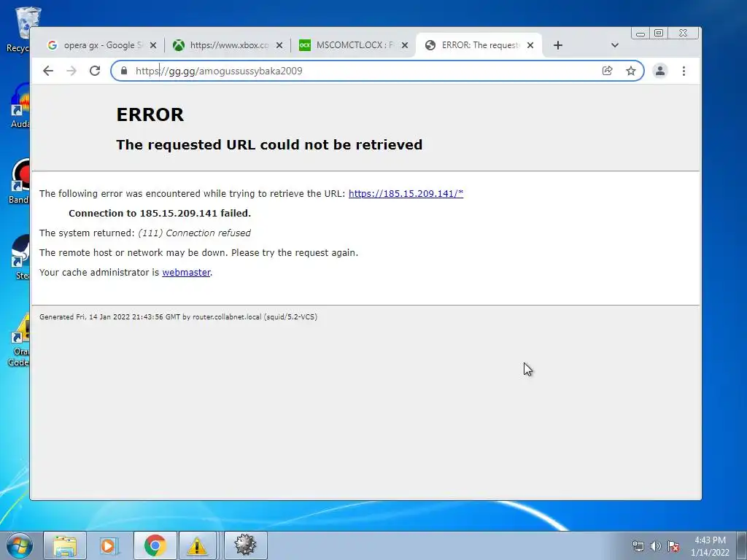747x560 pixels.
Task: Open the Action Center flag icon
Action: [673, 546]
